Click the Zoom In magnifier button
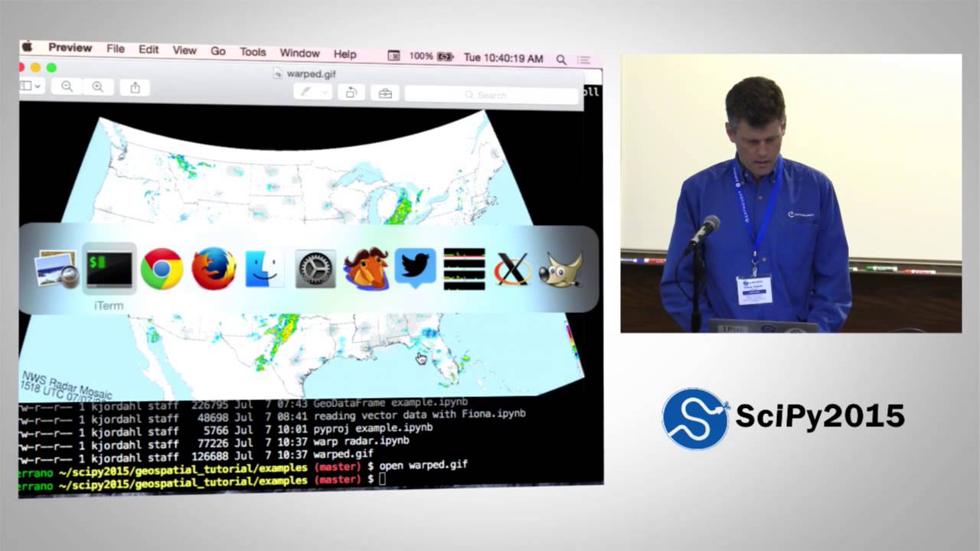The height and width of the screenshot is (551, 980). [x=98, y=87]
